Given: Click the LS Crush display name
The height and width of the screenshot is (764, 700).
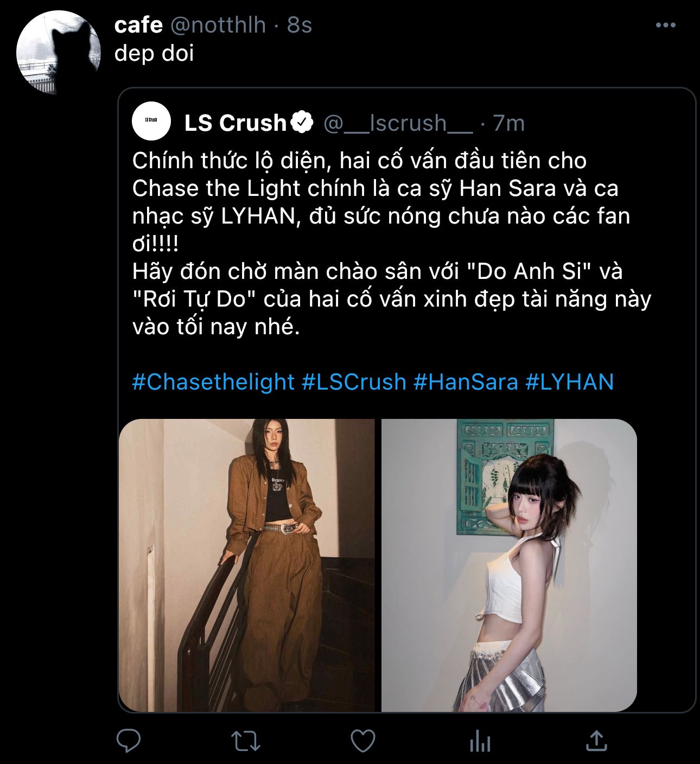Looking at the screenshot, I should pos(235,123).
